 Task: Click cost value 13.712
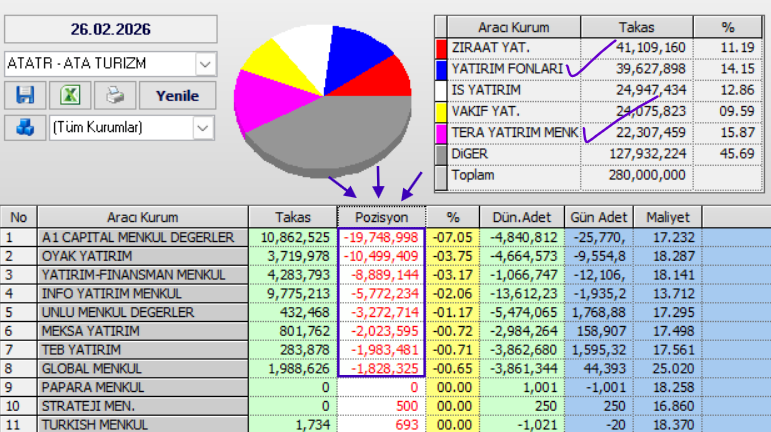(674, 293)
